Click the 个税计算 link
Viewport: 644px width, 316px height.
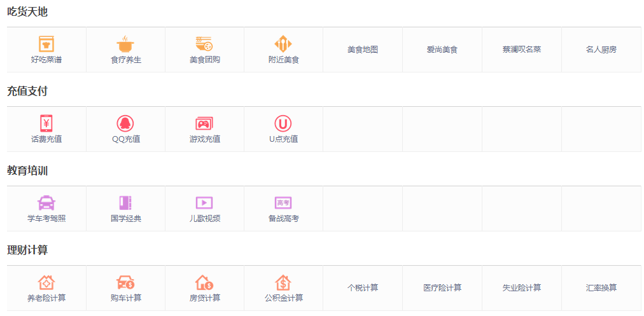pyautogui.click(x=363, y=288)
